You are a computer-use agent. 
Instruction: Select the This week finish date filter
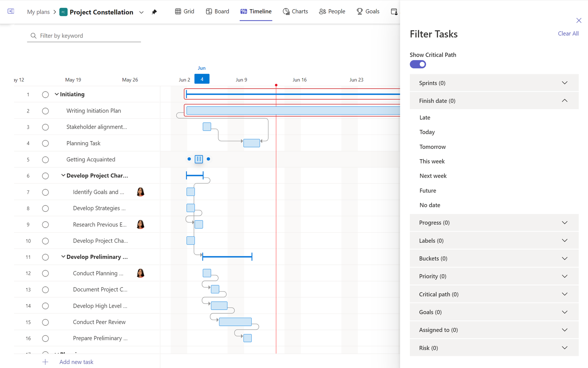click(432, 161)
